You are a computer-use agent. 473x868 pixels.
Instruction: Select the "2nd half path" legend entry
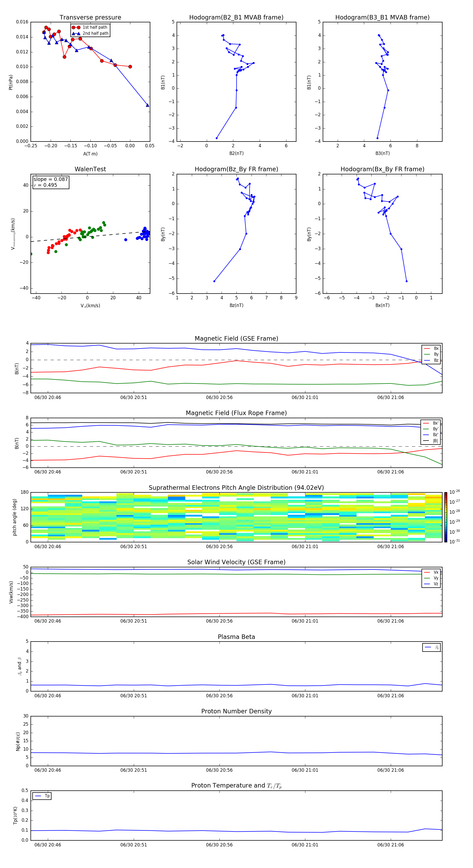[90, 33]
